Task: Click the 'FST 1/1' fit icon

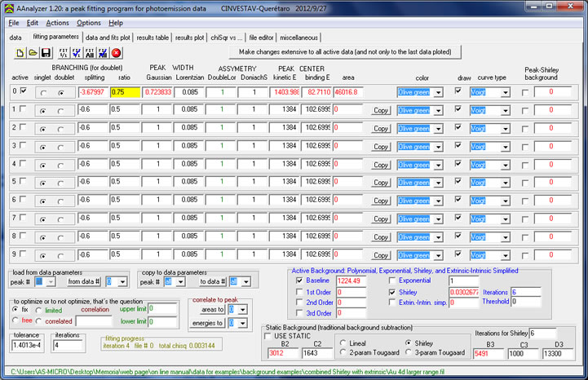Action: pos(64,52)
